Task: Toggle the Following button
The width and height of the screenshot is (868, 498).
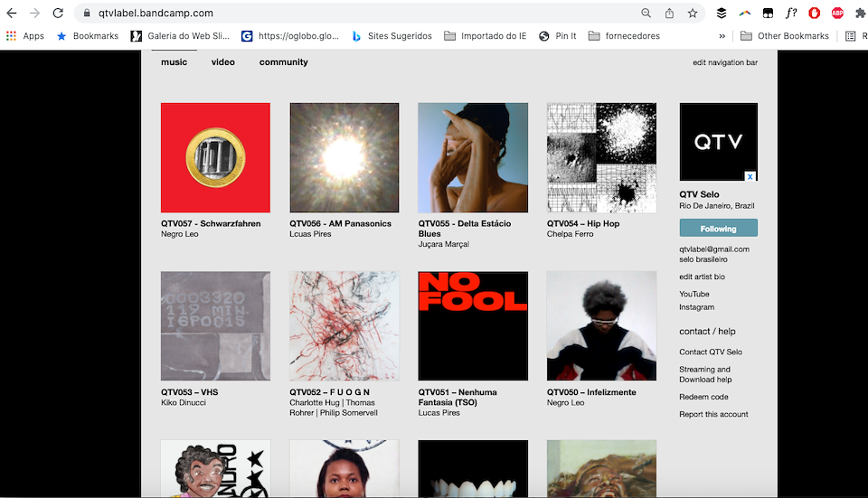Action: pos(718,229)
